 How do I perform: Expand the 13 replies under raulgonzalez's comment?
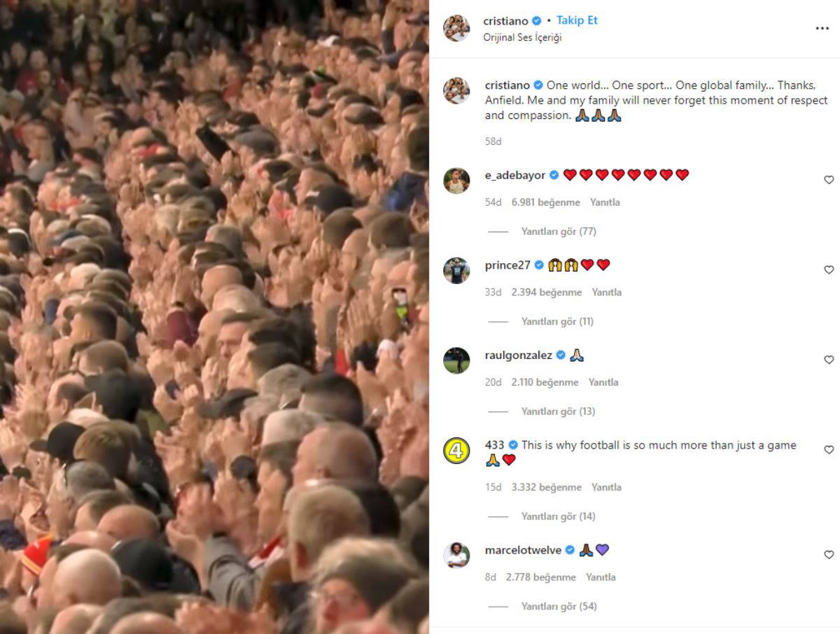(558, 411)
